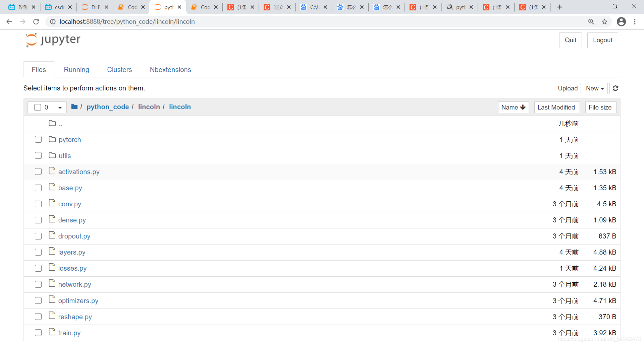
Task: Select layers.py checkbox
Action: [x=38, y=252]
